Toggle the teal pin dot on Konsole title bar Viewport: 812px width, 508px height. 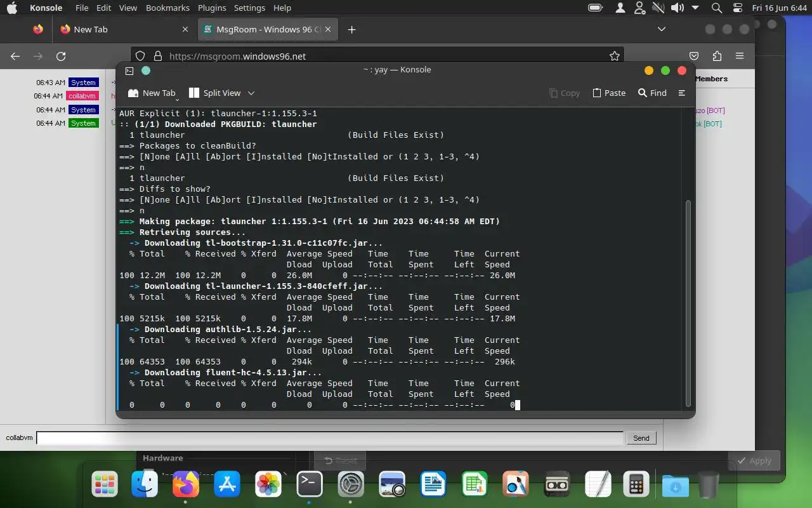click(x=146, y=70)
